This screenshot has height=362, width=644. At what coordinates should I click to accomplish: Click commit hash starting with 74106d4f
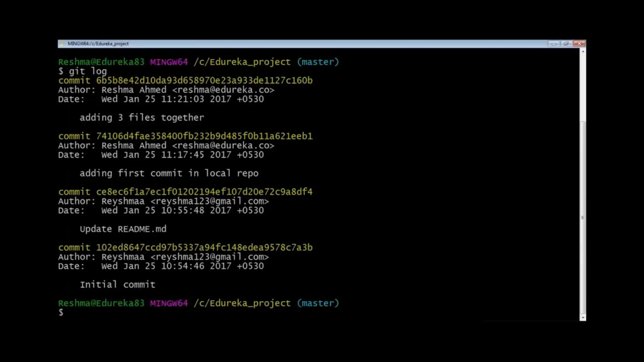204,136
